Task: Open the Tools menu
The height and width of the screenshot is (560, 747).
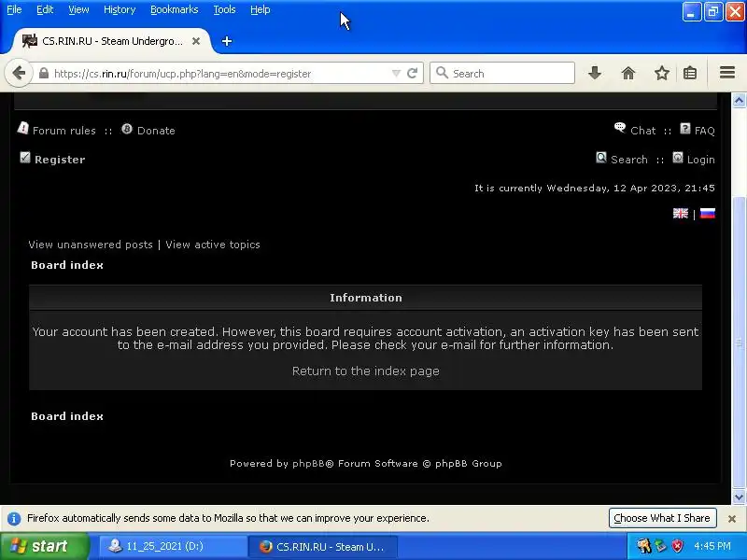Action: click(x=224, y=9)
